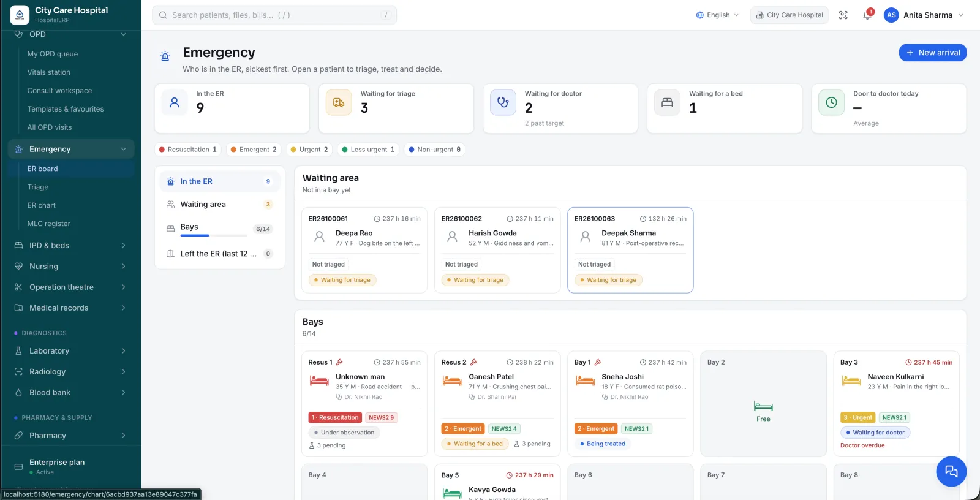This screenshot has height=500, width=980.
Task: Click the Pharmacy pill icon
Action: [18, 436]
